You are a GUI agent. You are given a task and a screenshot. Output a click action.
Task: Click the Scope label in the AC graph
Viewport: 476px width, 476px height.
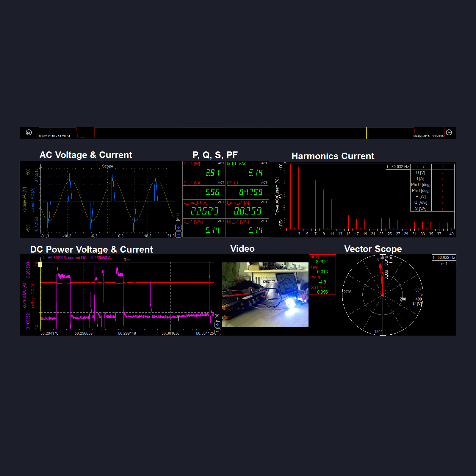pyautogui.click(x=107, y=166)
